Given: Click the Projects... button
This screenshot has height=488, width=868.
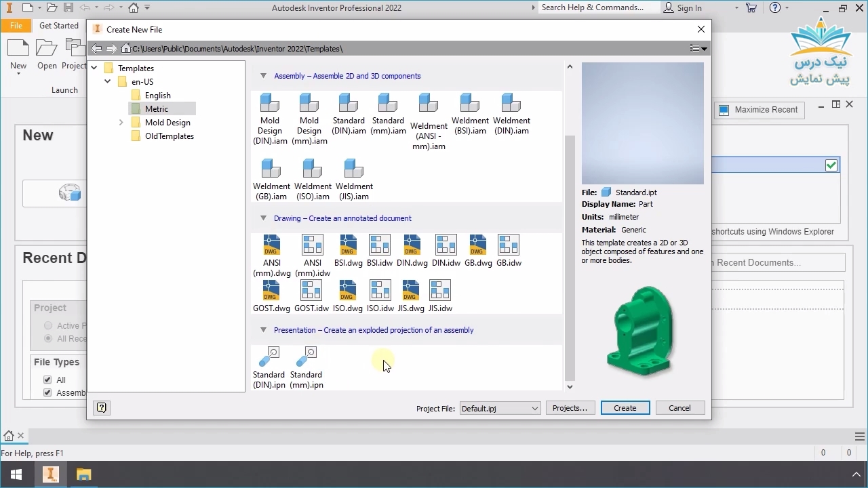Looking at the screenshot, I should point(570,408).
